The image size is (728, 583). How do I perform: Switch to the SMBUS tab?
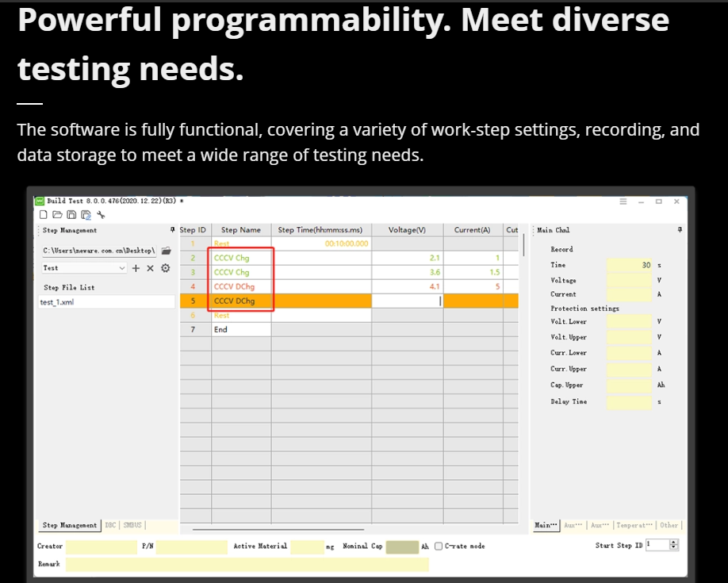click(132, 525)
